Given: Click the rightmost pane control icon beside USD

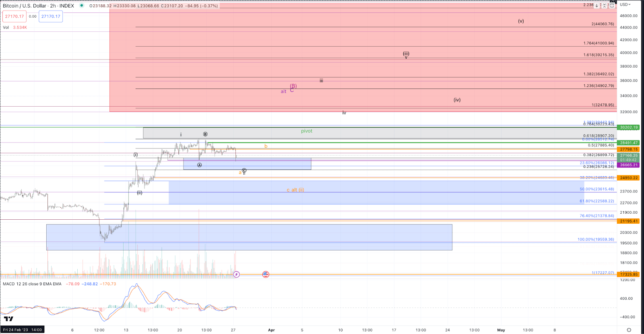Looking at the screenshot, I should click(x=612, y=6).
